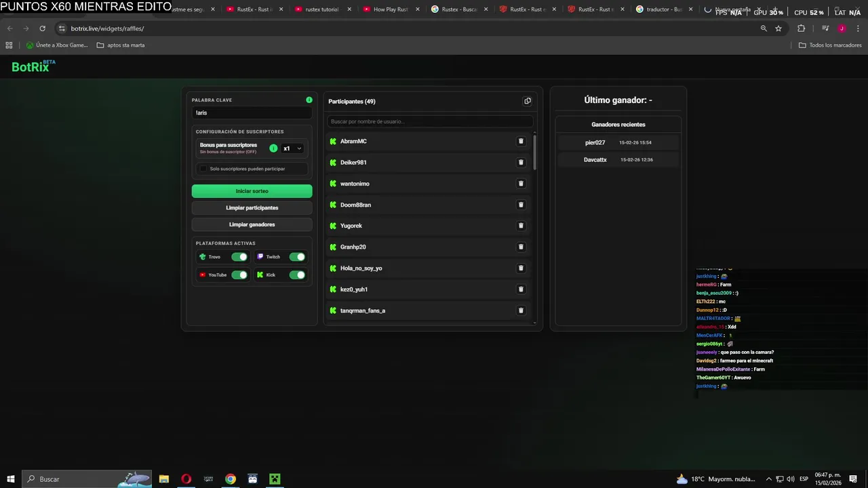Screen dimensions: 868x488
Task: Reload the page with browser refresh button
Action: click(x=42, y=28)
